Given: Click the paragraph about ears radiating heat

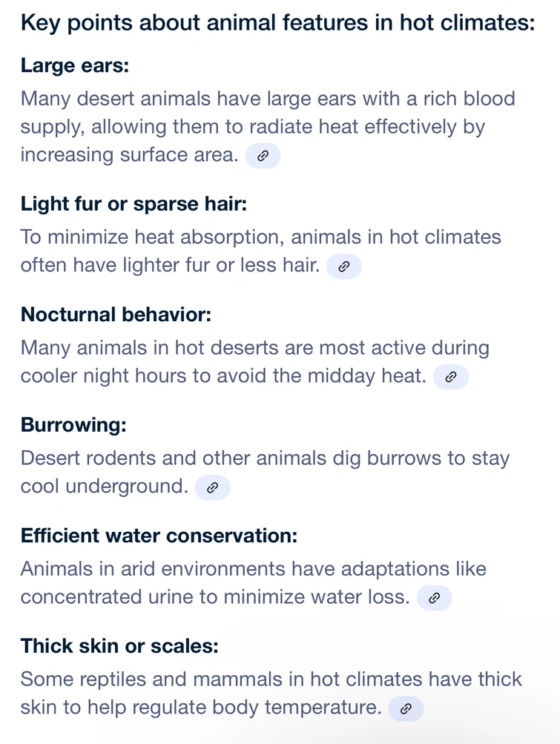Looking at the screenshot, I should (x=252, y=127).
